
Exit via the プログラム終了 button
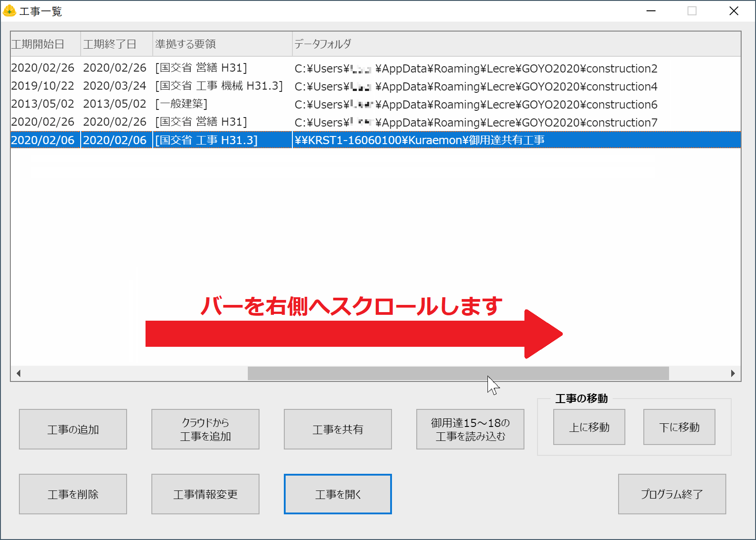click(672, 494)
